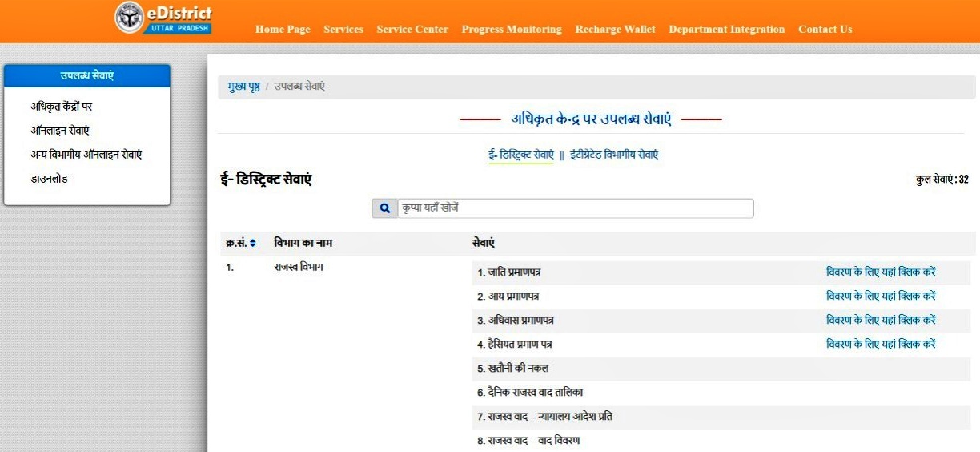
Task: Open the Services menu
Action: pyautogui.click(x=343, y=29)
